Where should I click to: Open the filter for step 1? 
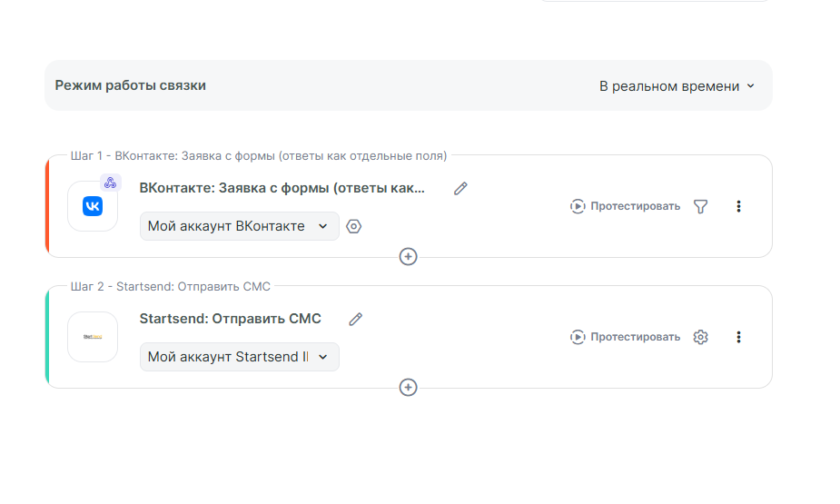(x=700, y=206)
